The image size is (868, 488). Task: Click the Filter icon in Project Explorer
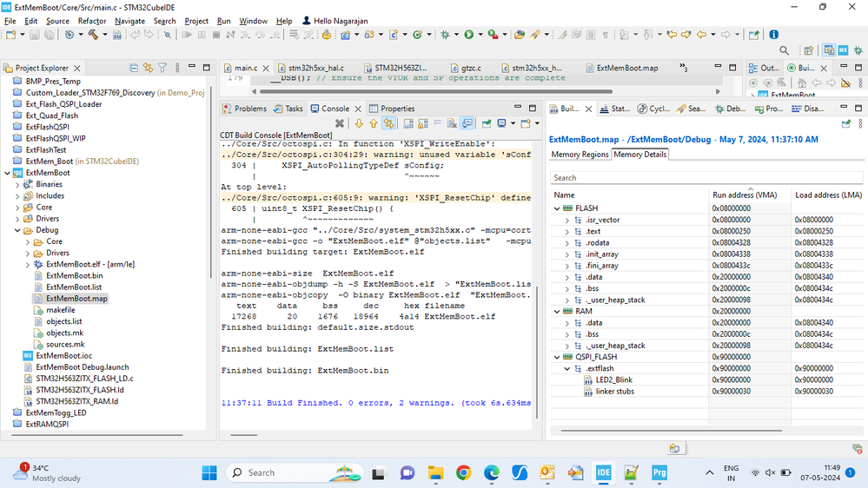click(x=162, y=68)
